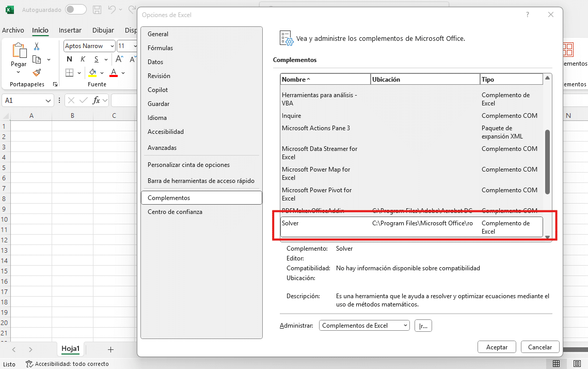Expand the Pegar paste options arrow
This screenshot has width=588, height=369.
coord(19,72)
